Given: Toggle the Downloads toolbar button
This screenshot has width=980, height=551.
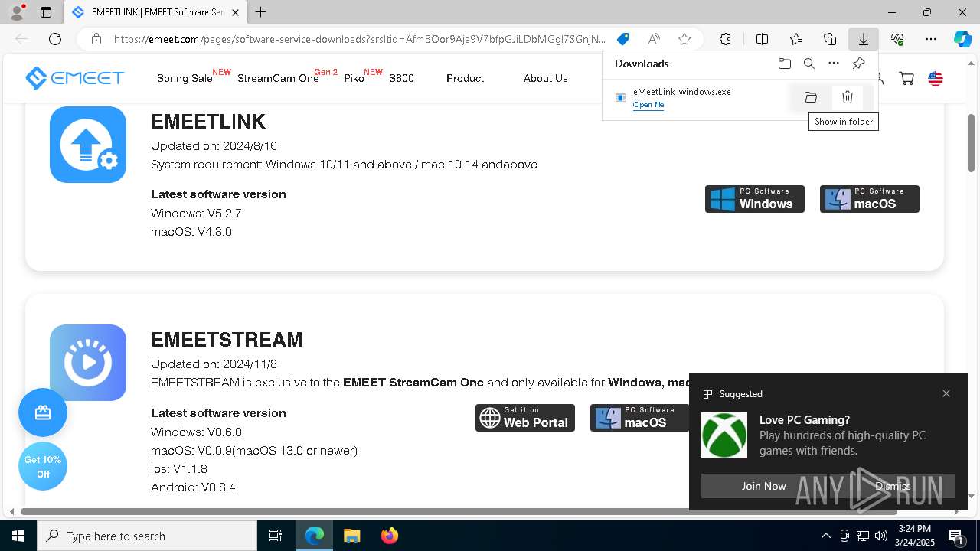Looking at the screenshot, I should (863, 39).
